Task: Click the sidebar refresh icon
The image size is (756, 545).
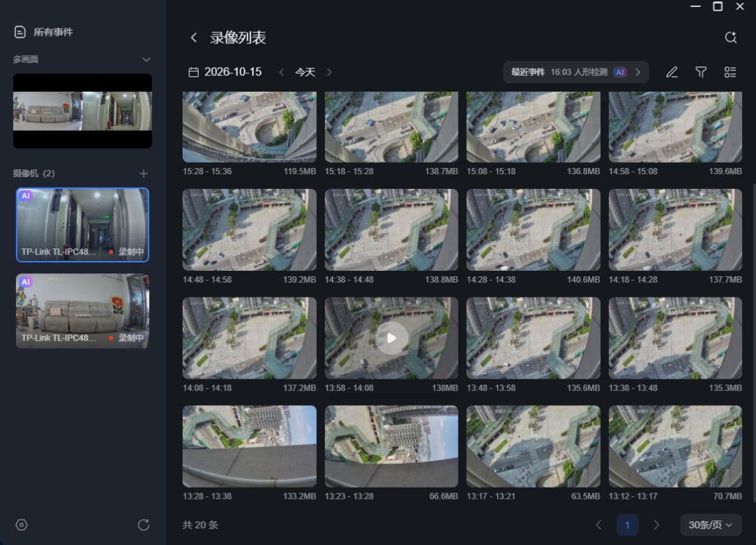Action: pos(143,525)
